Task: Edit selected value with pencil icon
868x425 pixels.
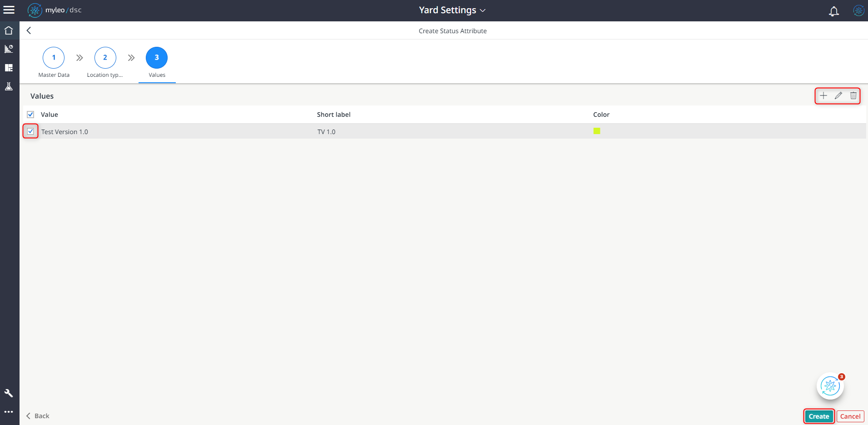Action: [838, 95]
